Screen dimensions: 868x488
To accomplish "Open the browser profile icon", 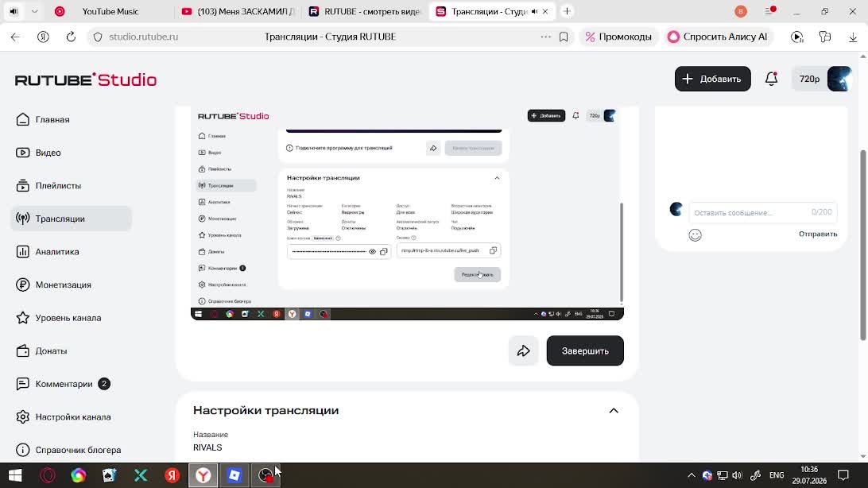I will coord(741,11).
